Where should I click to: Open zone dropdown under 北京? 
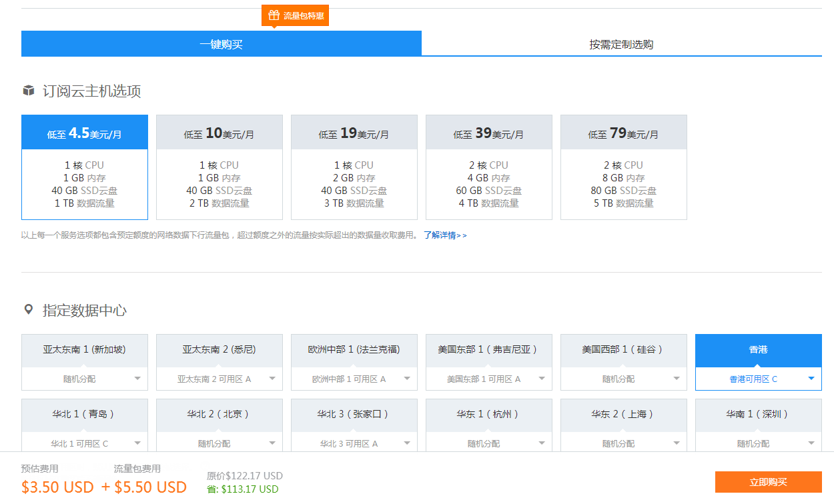pyautogui.click(x=220, y=443)
